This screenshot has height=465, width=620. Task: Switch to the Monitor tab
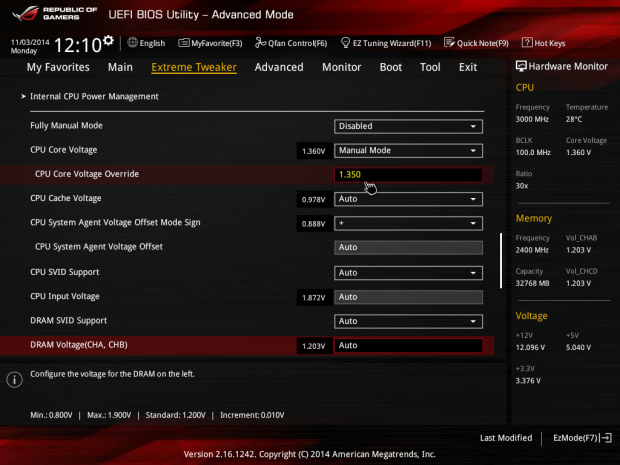(x=341, y=67)
